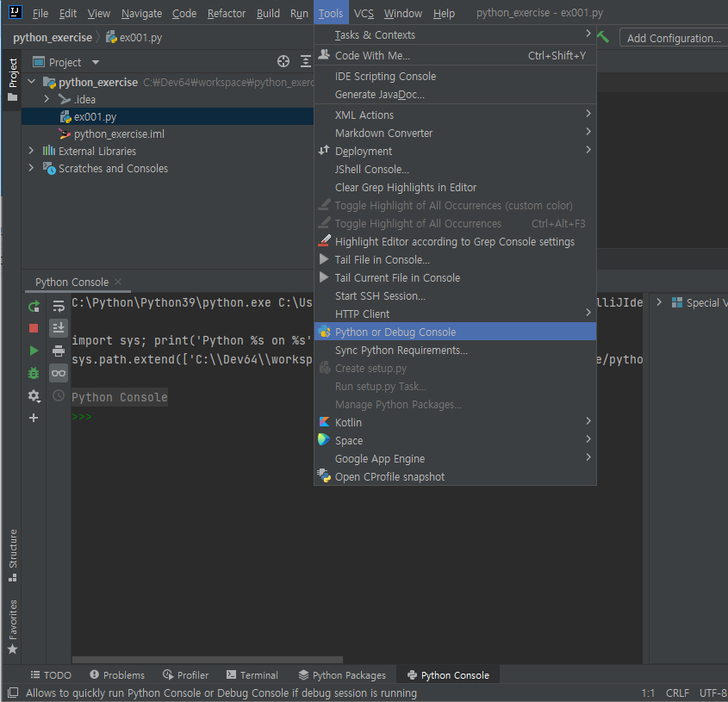
Task: Click Highlight Editor pencil icon
Action: click(x=324, y=240)
